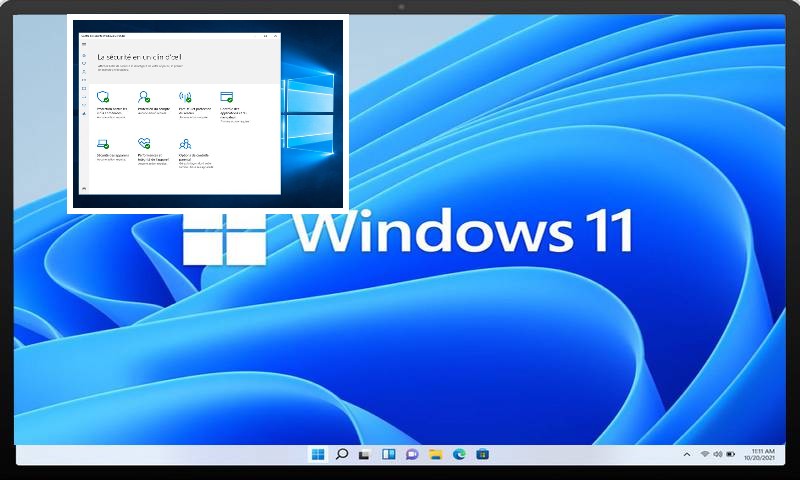Image resolution: width=800 pixels, height=480 pixels.
Task: Open Microsoft Store from the taskbar
Action: [x=483, y=454]
